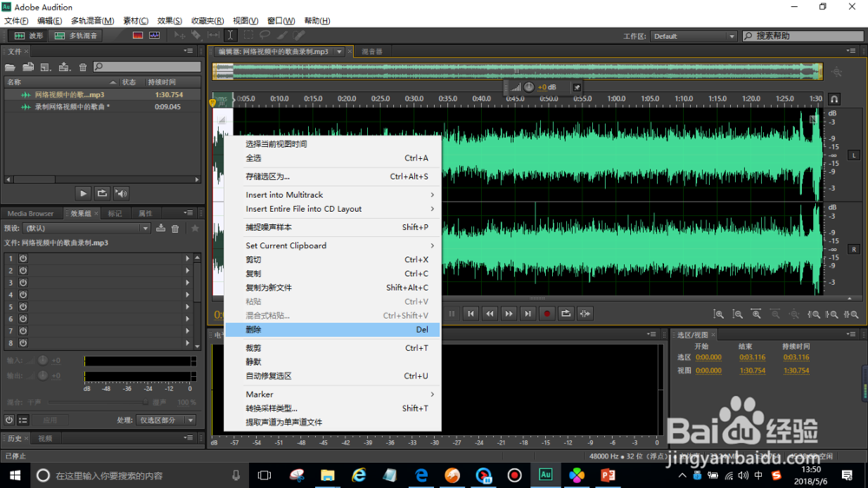Open the effects preset (默认) dropdown

85,228
